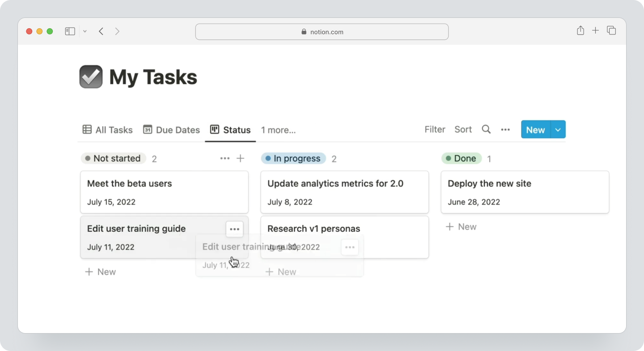Open the Filter options
Screen dimensions: 644x351
pos(434,129)
